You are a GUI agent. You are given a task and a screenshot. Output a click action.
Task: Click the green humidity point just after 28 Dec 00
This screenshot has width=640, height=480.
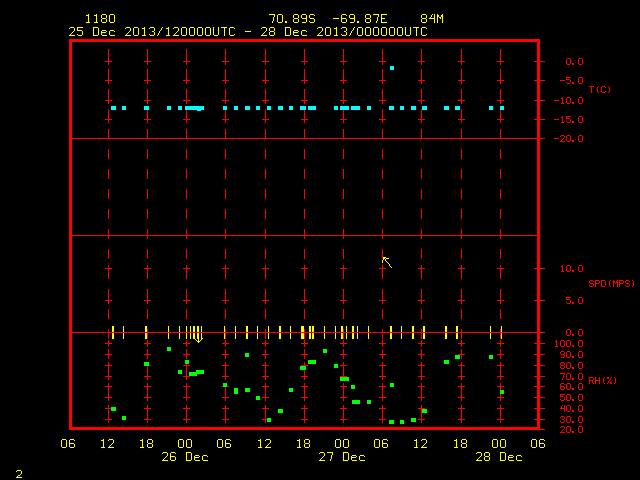coord(502,392)
